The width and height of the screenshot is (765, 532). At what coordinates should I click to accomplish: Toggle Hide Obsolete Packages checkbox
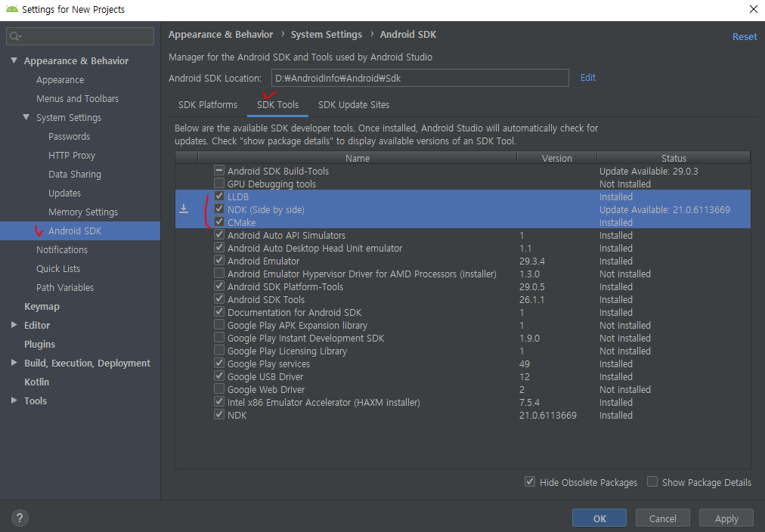coord(530,482)
